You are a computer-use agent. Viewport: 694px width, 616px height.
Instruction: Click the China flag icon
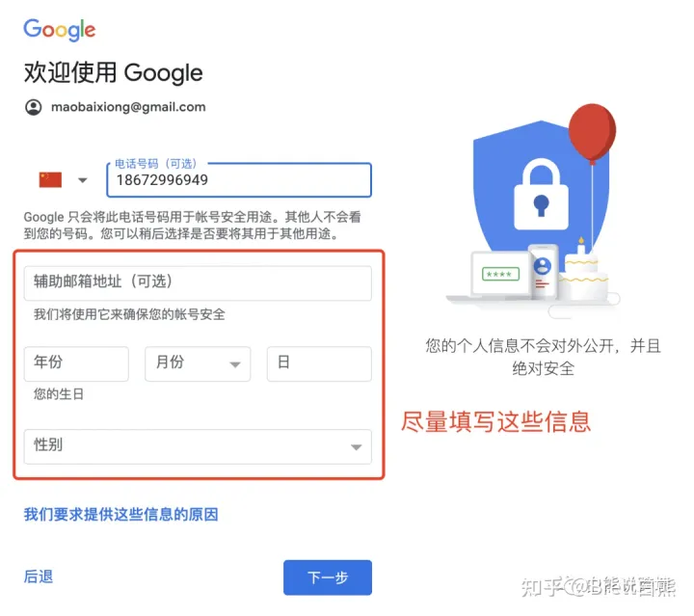coord(50,180)
